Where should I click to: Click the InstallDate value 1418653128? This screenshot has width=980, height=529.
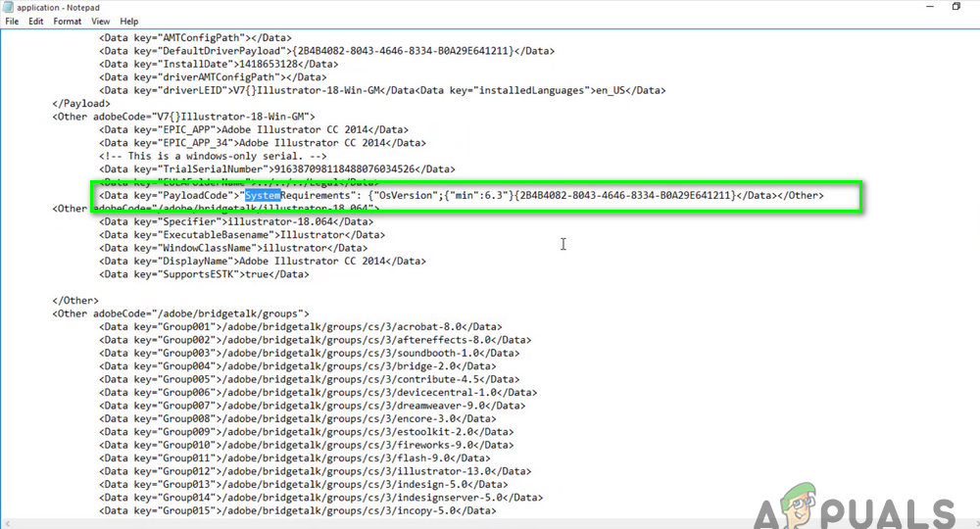tap(269, 64)
